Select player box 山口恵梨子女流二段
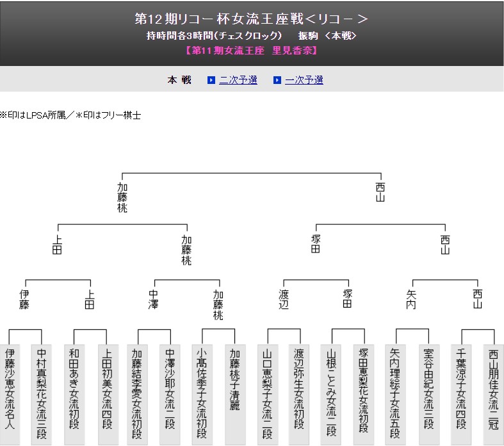Screen dimensions: 504x446 (268, 395)
